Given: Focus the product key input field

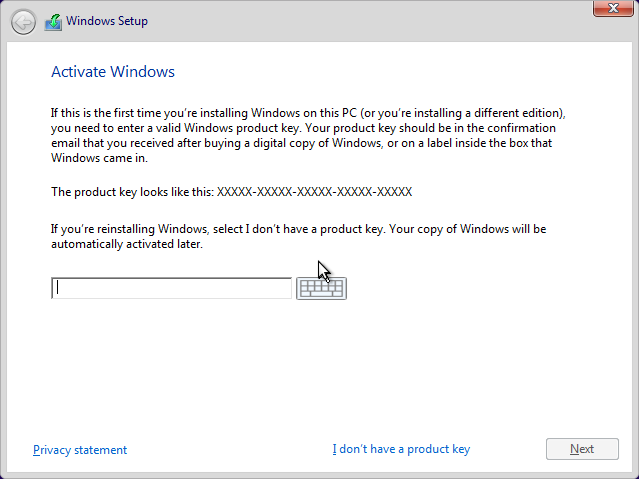Looking at the screenshot, I should (171, 288).
